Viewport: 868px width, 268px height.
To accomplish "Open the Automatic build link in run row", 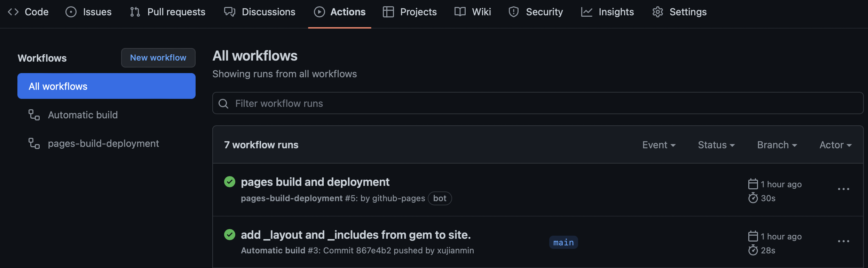I will (273, 251).
